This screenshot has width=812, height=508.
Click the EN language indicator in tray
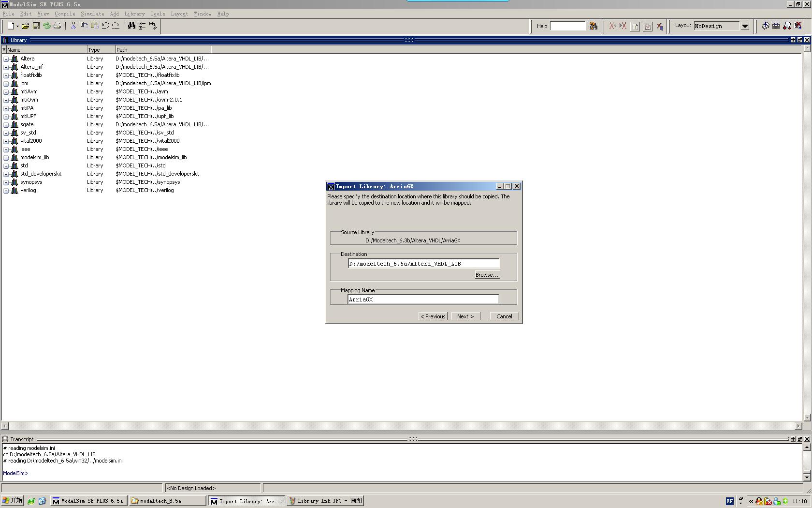pyautogui.click(x=729, y=501)
